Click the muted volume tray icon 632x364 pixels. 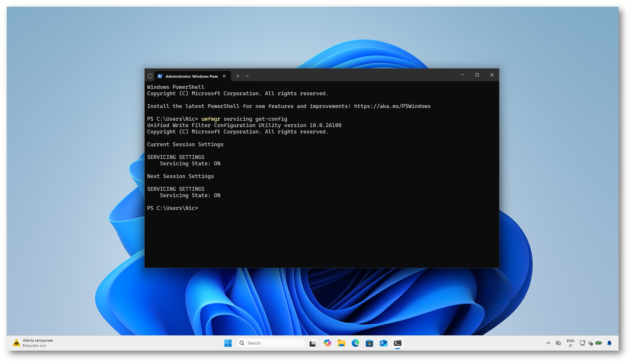pos(591,343)
